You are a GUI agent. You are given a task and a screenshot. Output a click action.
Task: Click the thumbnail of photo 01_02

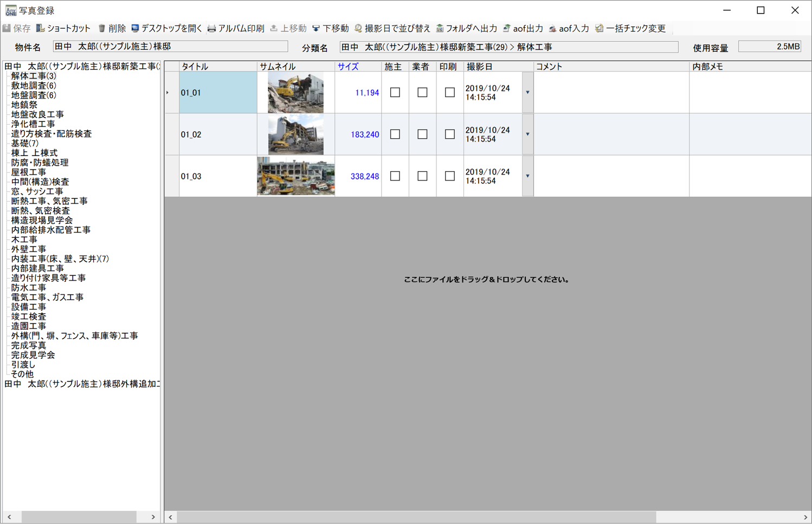pos(295,134)
